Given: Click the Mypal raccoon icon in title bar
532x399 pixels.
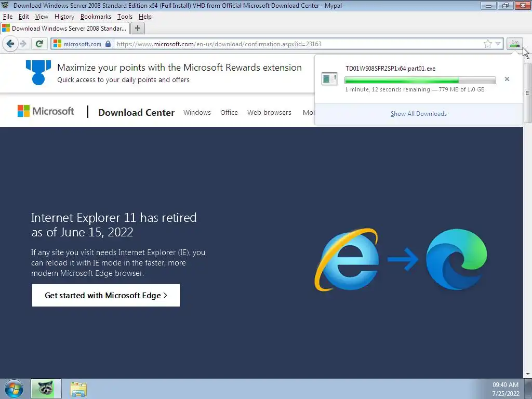Looking at the screenshot, I should coord(5,5).
